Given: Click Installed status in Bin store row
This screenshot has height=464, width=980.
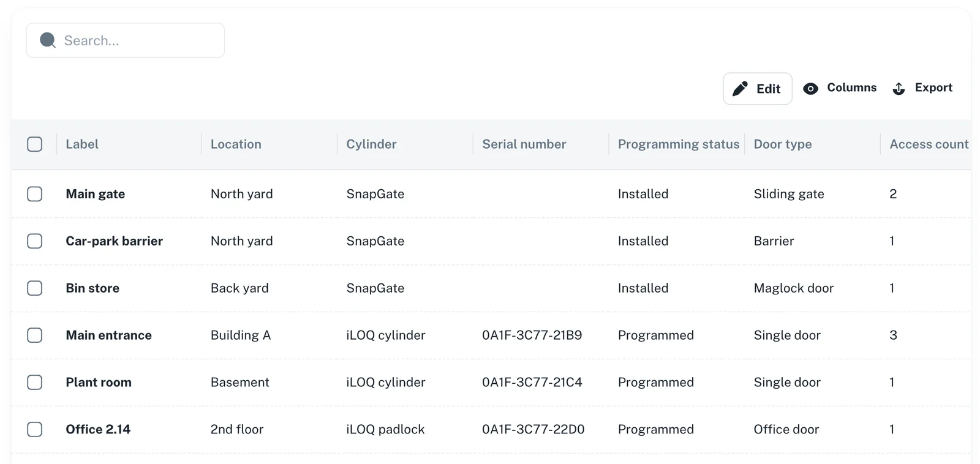Looking at the screenshot, I should tap(643, 288).
